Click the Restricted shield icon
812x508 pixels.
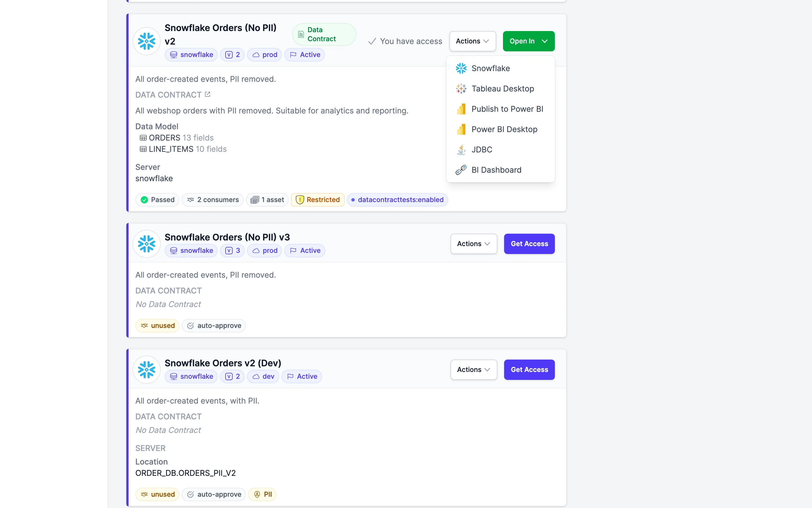(300, 200)
